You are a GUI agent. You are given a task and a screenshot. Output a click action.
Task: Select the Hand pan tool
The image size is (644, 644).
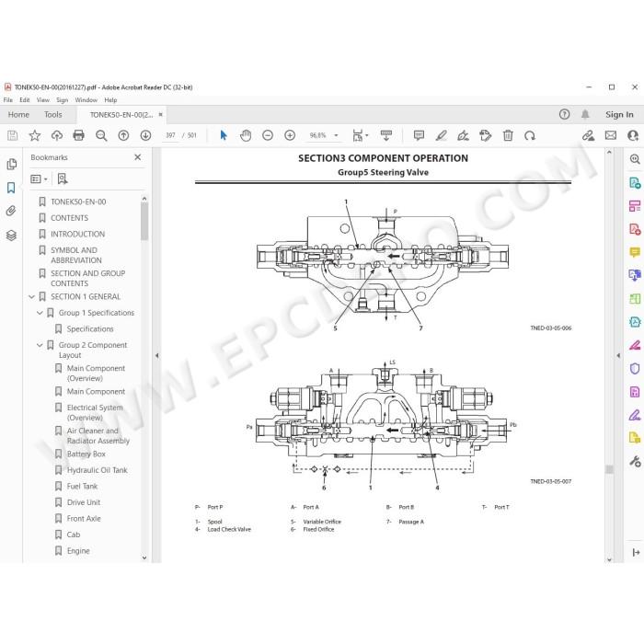point(246,135)
